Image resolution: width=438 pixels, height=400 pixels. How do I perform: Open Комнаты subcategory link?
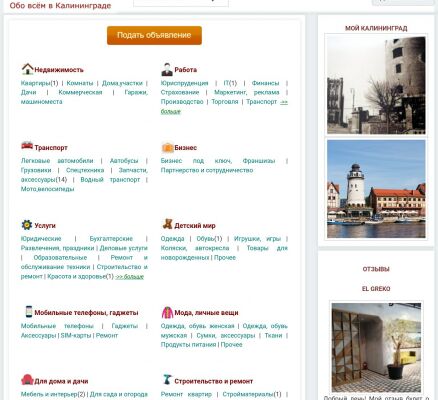[80, 83]
